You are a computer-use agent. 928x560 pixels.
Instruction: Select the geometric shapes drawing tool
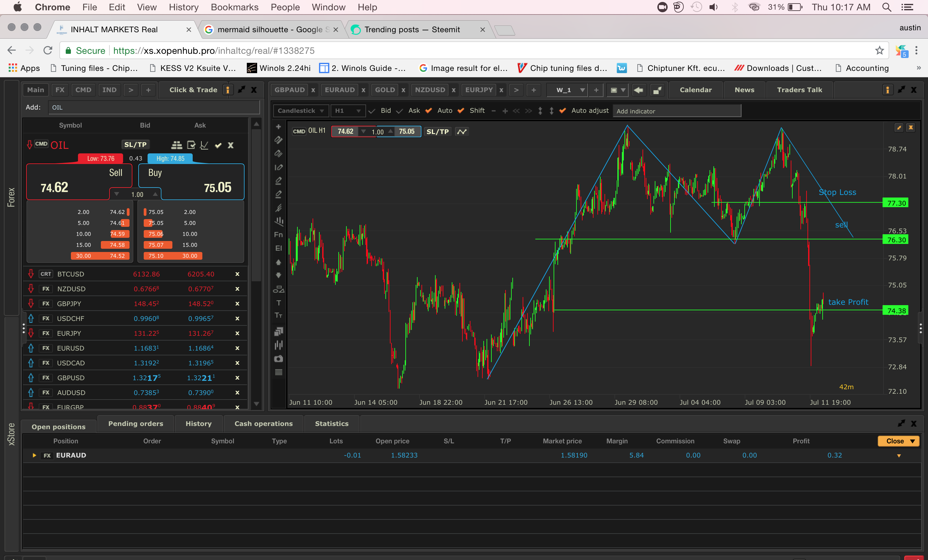[x=278, y=289]
